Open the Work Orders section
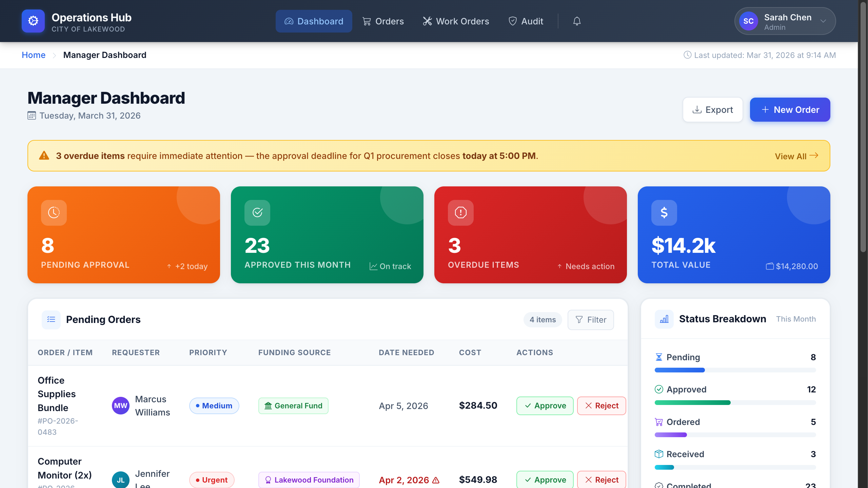868x488 pixels. click(x=456, y=21)
